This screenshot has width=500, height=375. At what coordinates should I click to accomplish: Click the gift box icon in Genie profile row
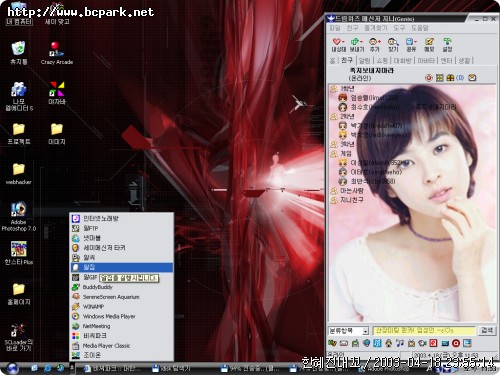[450, 78]
